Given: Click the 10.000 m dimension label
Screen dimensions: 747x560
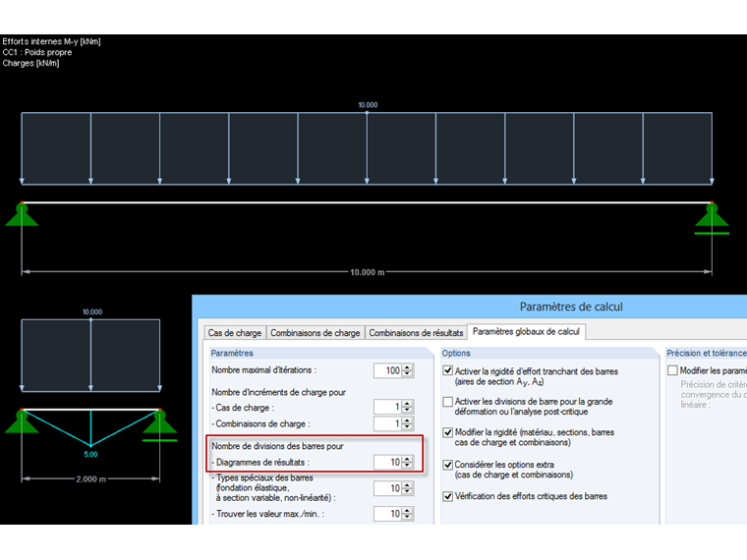Looking at the screenshot, I should pyautogui.click(x=367, y=272).
